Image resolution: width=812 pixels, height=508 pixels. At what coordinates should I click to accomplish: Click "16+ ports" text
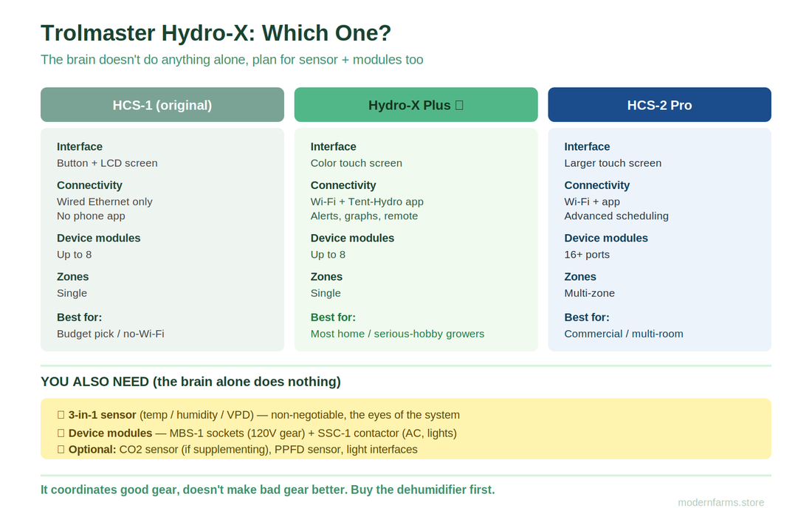(587, 255)
